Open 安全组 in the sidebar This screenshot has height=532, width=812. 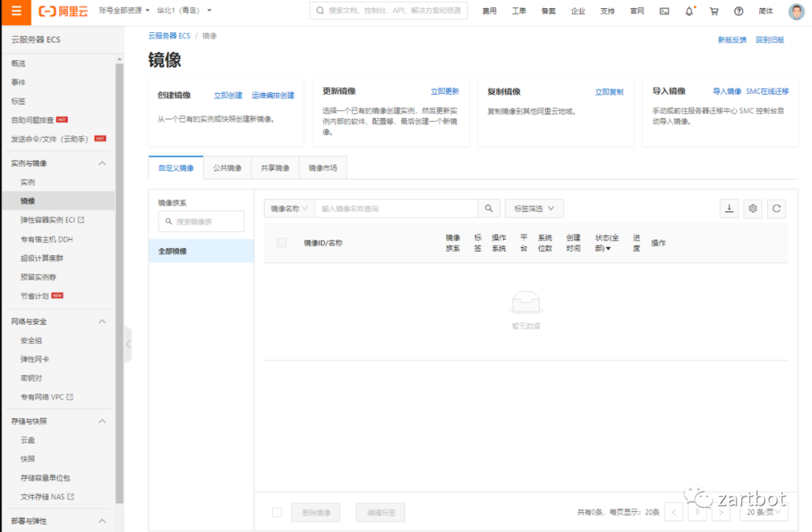(x=31, y=340)
